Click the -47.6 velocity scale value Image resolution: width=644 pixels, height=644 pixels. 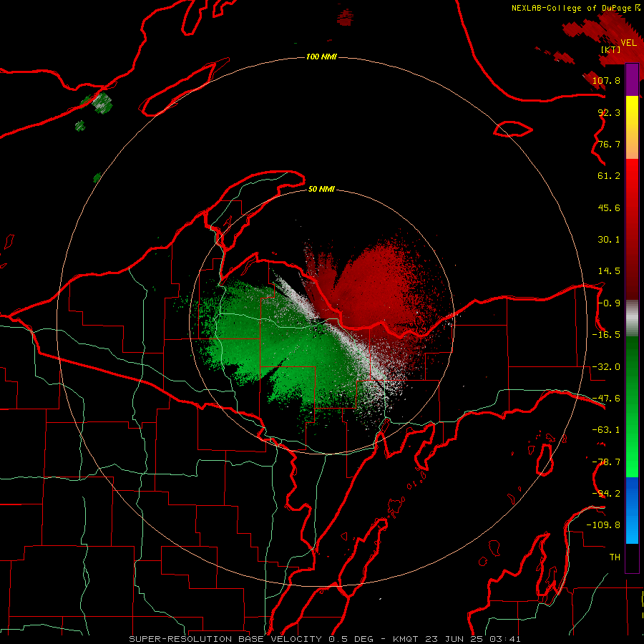(606, 399)
